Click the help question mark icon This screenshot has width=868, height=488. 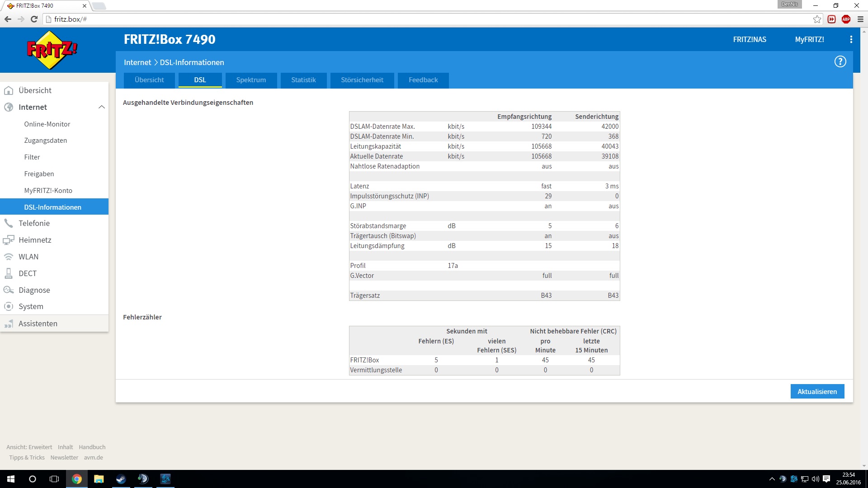840,62
